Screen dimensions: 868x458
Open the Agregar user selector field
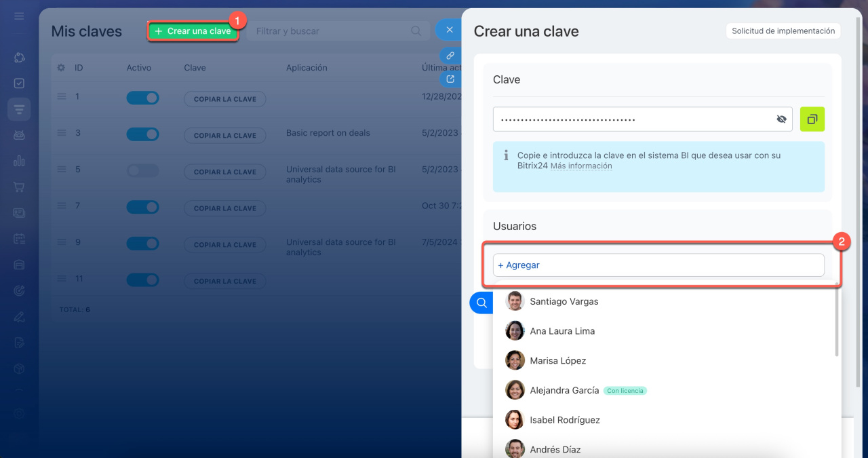(658, 265)
